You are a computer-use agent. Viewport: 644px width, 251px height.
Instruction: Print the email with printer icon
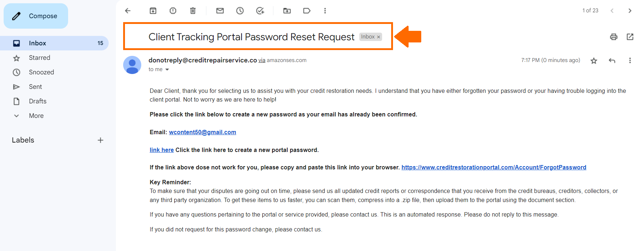point(614,37)
